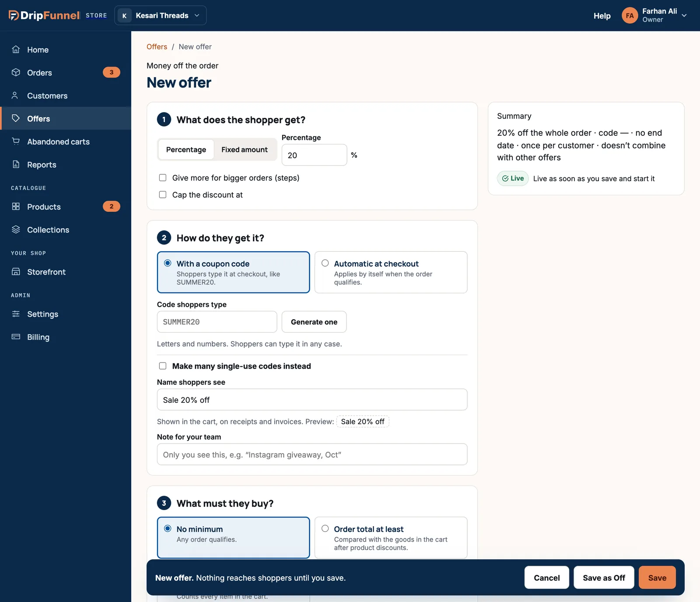The height and width of the screenshot is (602, 700).
Task: Open Offers in the sidebar
Action: coord(66,118)
